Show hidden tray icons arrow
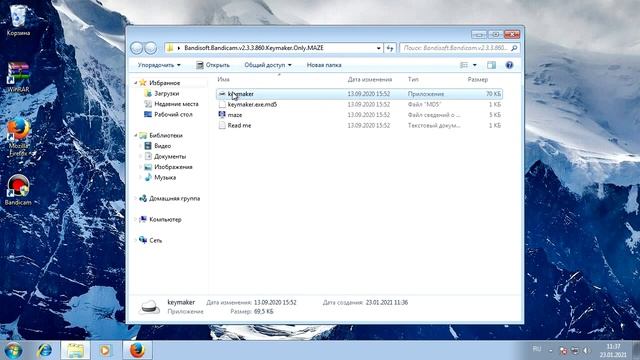This screenshot has width=640, height=360. click(551, 351)
